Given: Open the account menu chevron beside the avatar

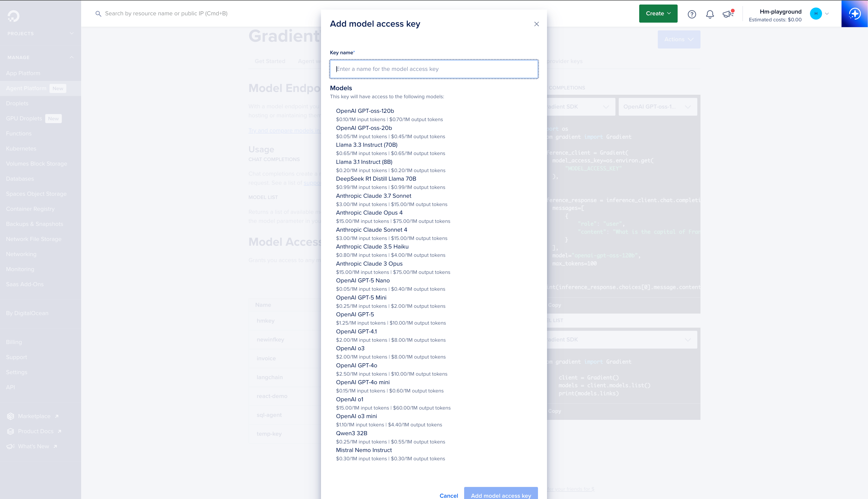Looking at the screenshot, I should tap(827, 14).
